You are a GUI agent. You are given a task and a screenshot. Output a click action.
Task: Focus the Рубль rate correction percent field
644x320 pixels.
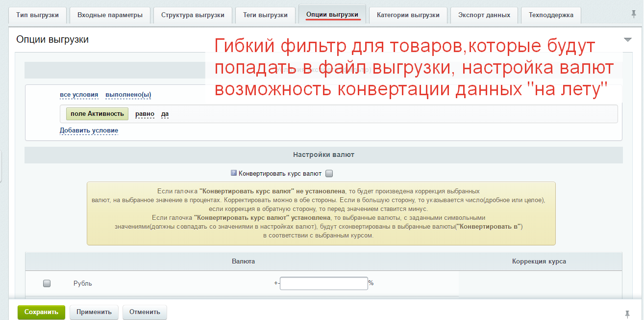click(323, 283)
